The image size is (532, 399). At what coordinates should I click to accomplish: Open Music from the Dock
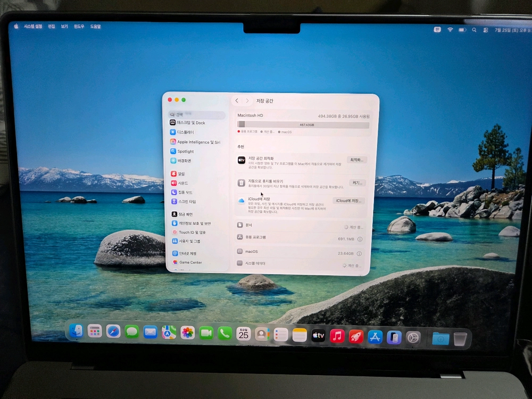[337, 336]
